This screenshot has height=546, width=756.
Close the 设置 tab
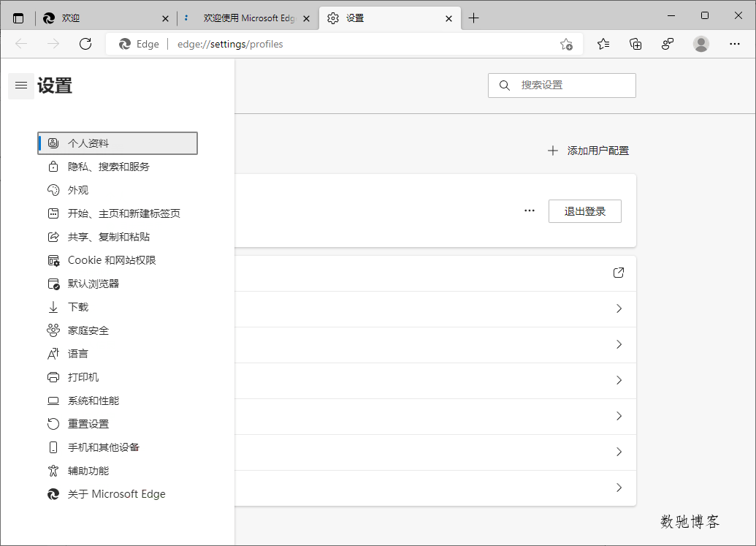[x=449, y=19]
